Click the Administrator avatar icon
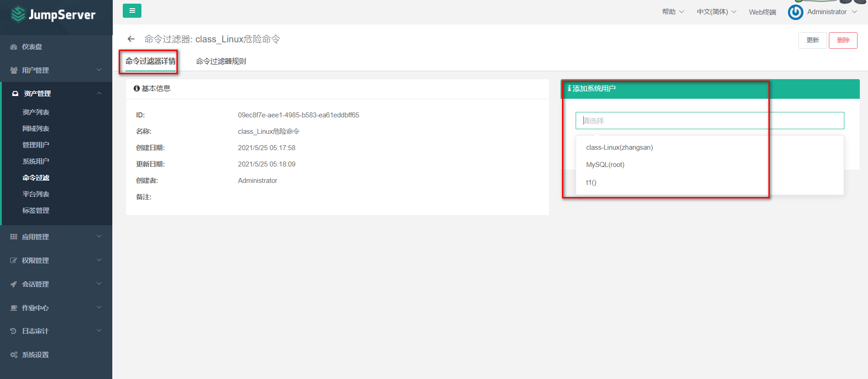Image resolution: width=868 pixels, height=379 pixels. 795,12
